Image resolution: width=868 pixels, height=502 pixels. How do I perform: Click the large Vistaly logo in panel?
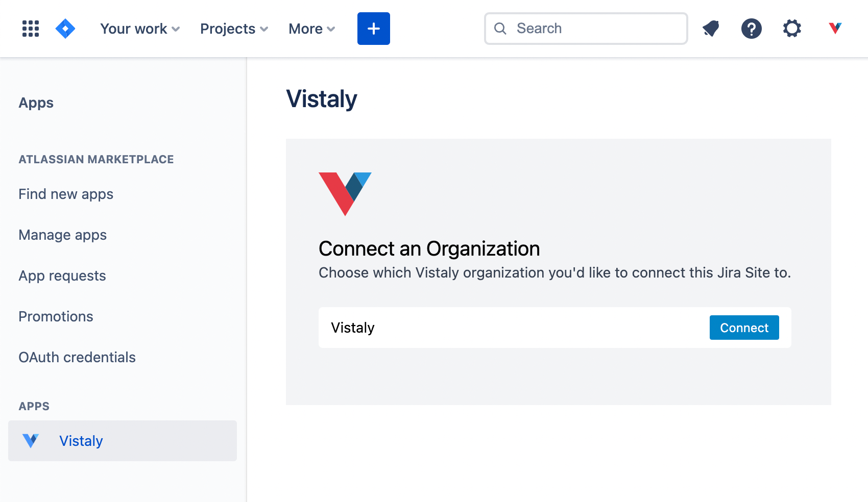pos(345,194)
